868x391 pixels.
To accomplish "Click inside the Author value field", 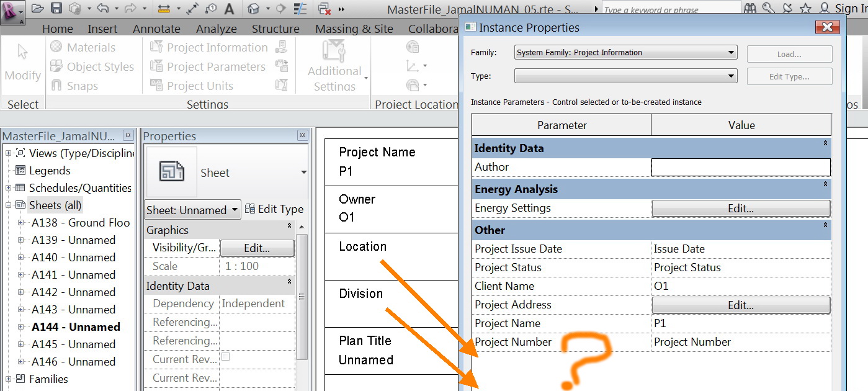I will point(740,167).
